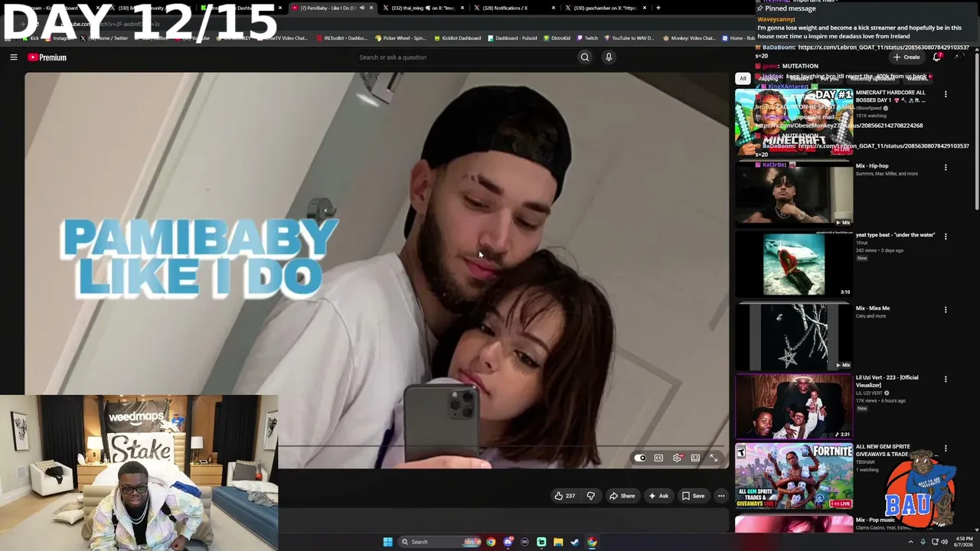This screenshot has height=551, width=980.
Task: Open File Explorer from the taskbar
Action: (558, 542)
